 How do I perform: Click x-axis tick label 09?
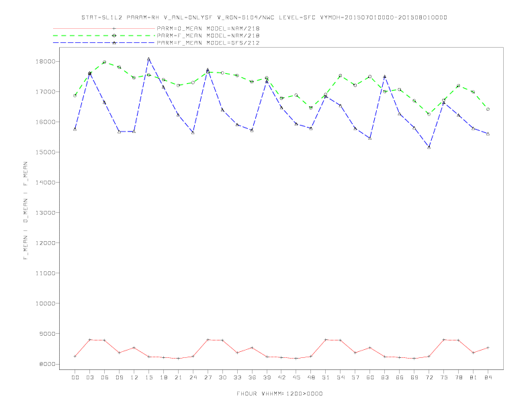click(119, 377)
